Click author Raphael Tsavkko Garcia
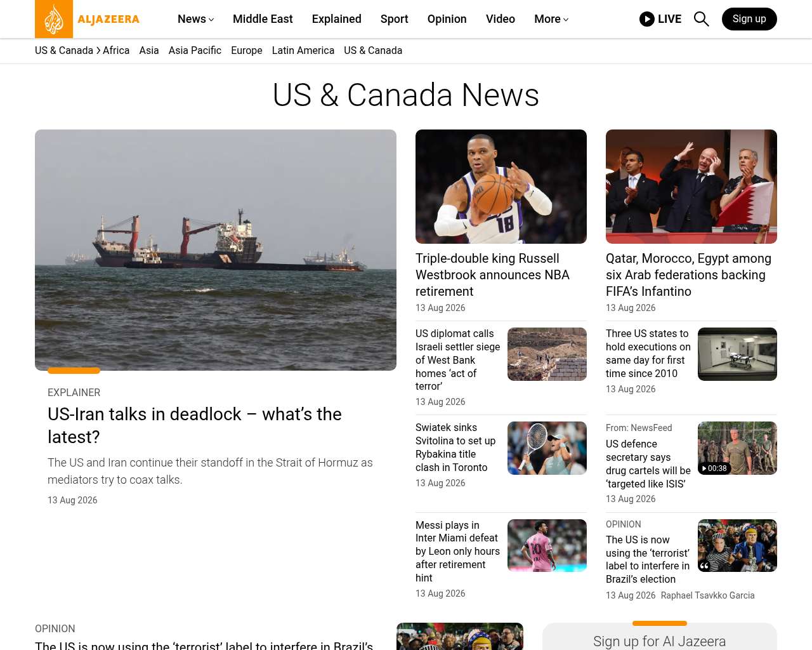 (708, 595)
